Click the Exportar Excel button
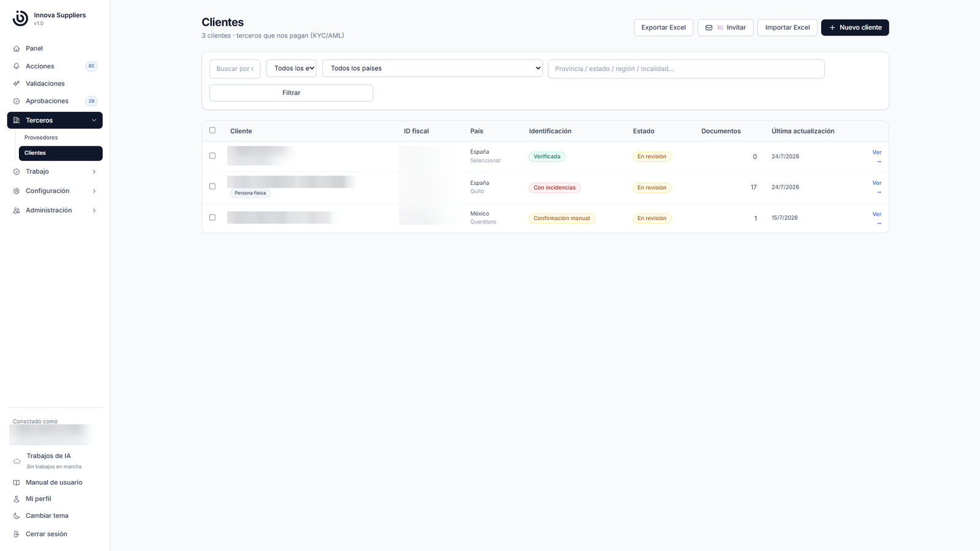 [663, 28]
